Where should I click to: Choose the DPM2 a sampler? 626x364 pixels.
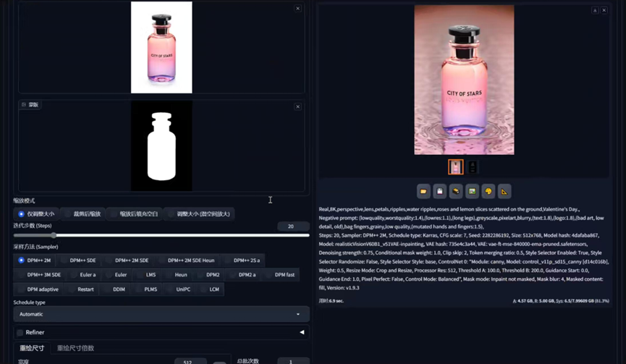tap(243, 274)
